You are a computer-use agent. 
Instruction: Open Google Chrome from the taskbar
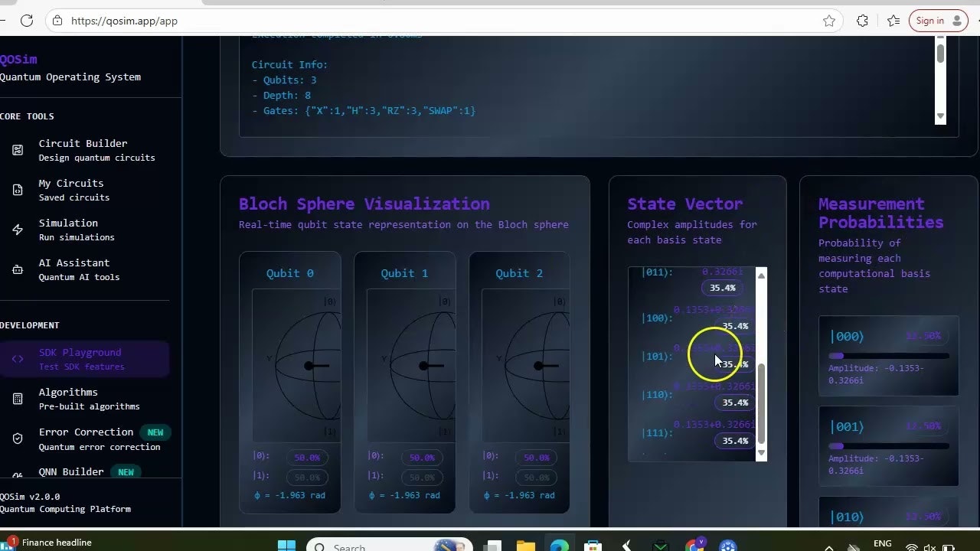pyautogui.click(x=695, y=546)
